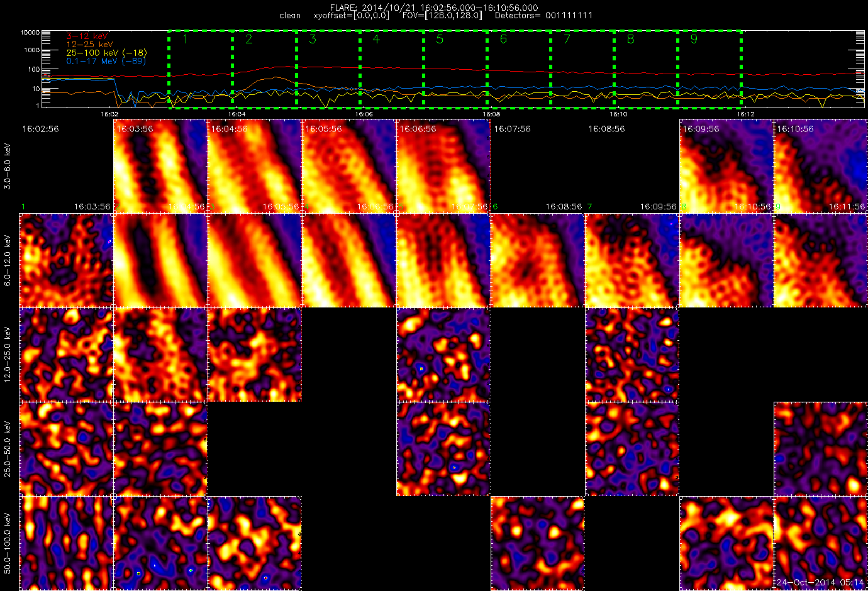
Task: Click the '24-Oct-2014 05:14' timestamp
Action: [x=820, y=582]
